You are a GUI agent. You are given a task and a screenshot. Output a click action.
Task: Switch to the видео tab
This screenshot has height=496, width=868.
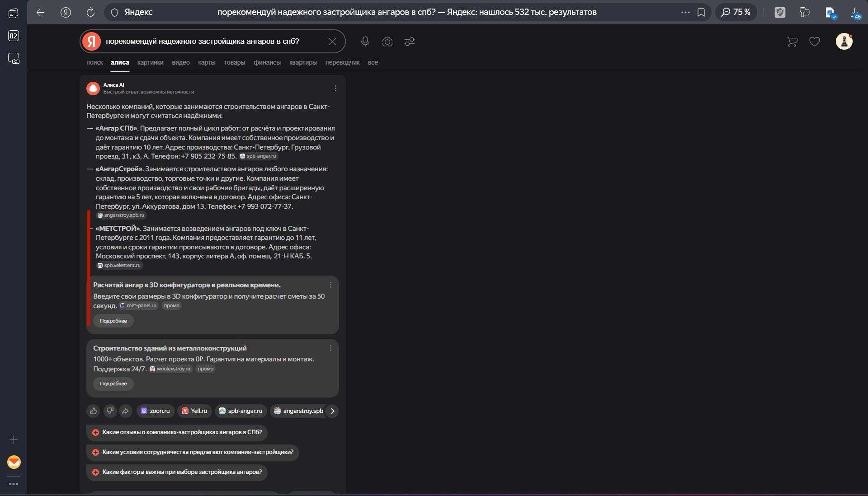tap(181, 62)
